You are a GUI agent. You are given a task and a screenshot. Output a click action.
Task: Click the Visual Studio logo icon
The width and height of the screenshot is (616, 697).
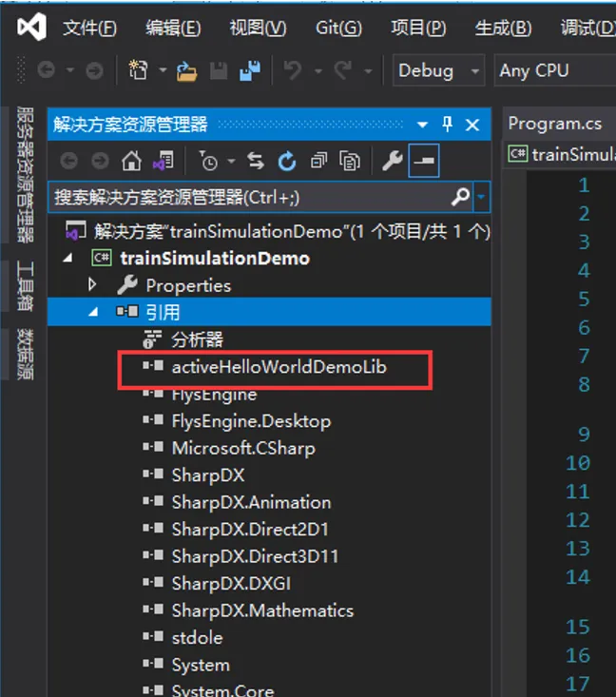tap(31, 27)
